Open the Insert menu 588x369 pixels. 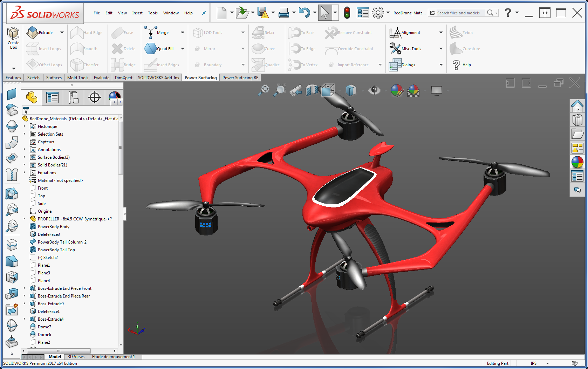[137, 13]
